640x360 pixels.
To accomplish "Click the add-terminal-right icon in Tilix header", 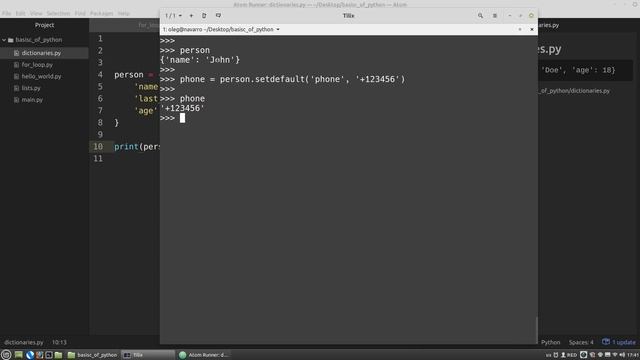I will 204,16.
